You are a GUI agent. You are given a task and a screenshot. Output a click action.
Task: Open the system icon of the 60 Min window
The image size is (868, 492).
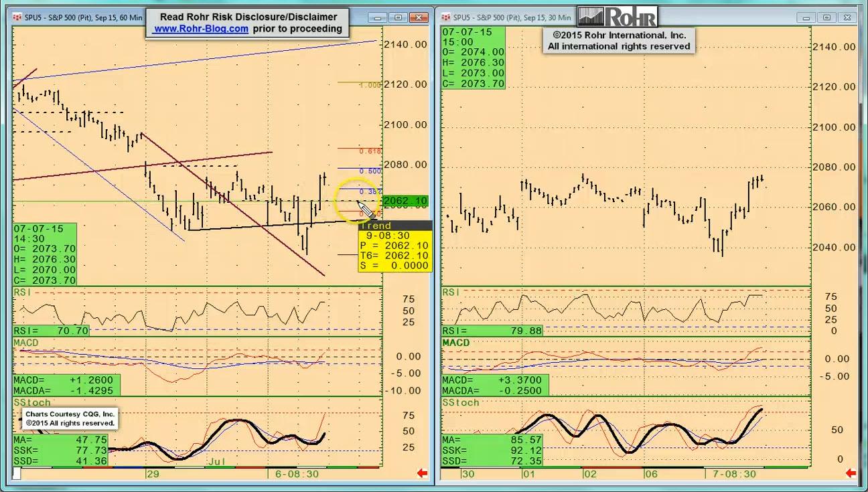[x=17, y=17]
